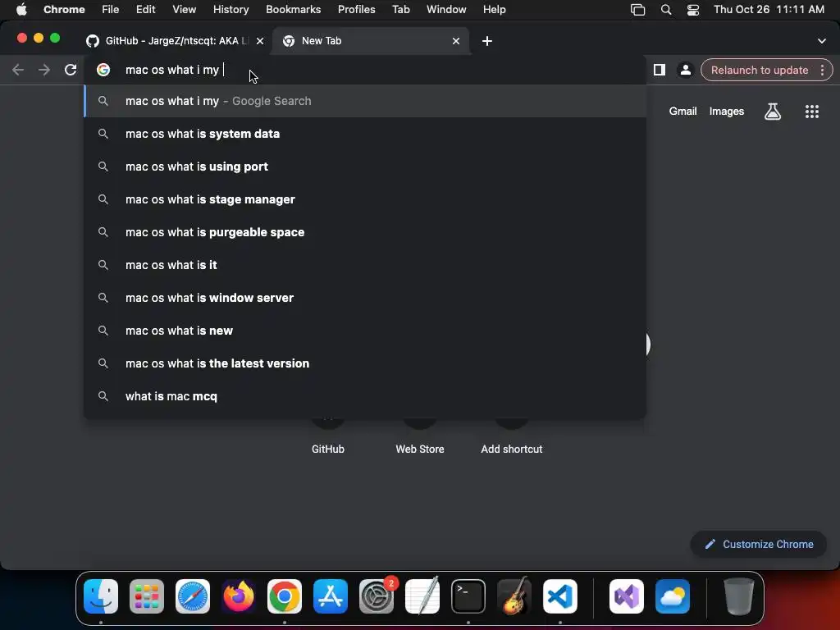This screenshot has width=840, height=630.
Task: Open App Store from the Dock
Action: (331, 596)
